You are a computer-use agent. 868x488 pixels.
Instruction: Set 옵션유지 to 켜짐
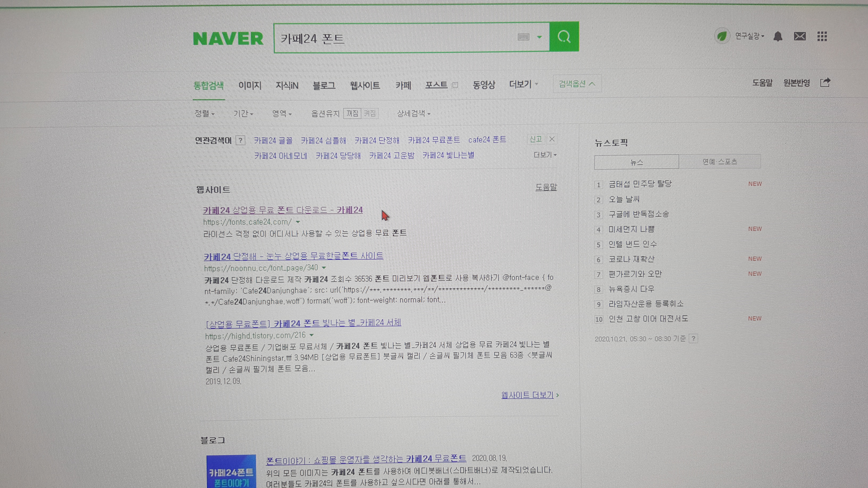click(x=371, y=113)
